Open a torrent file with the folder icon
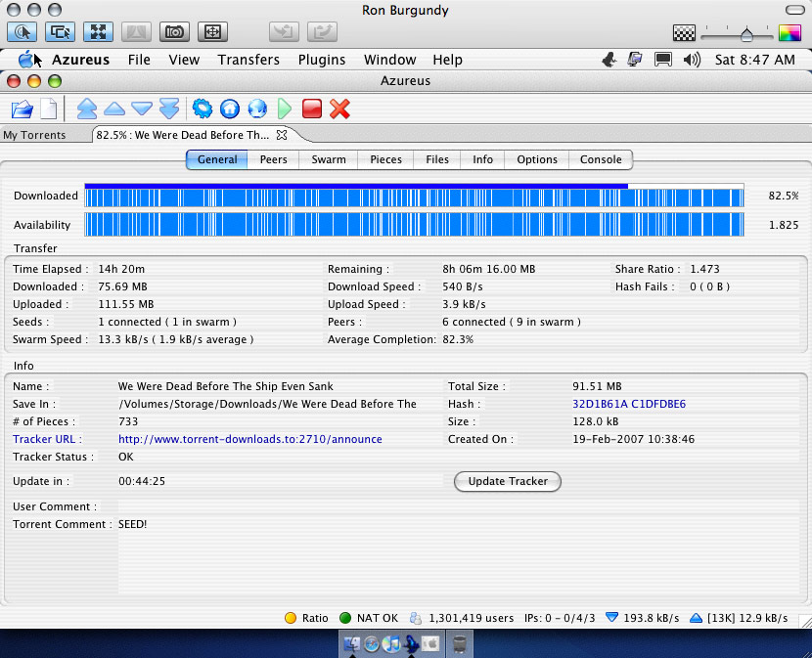The height and width of the screenshot is (658, 812). click(23, 110)
